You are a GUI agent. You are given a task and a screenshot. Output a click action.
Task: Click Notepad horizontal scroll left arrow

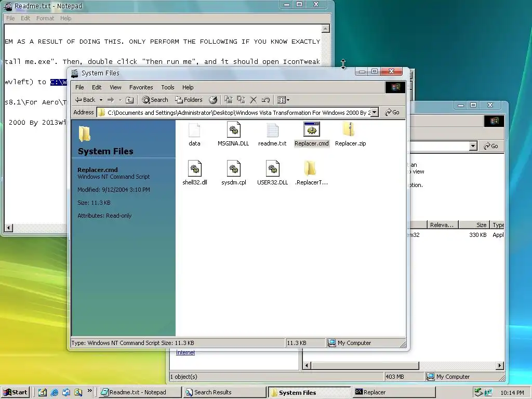click(x=9, y=228)
